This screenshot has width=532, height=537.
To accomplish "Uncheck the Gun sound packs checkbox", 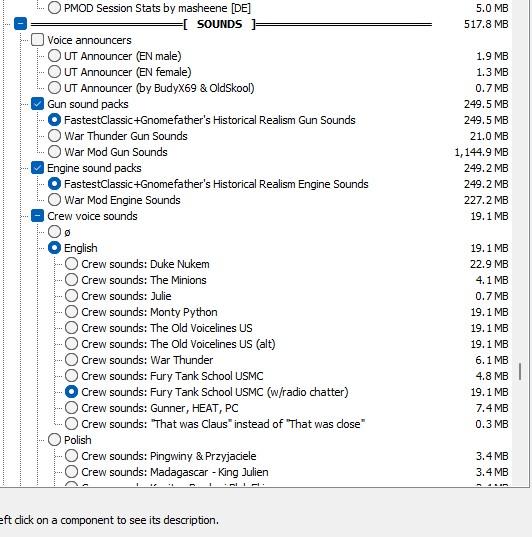I will tap(37, 104).
